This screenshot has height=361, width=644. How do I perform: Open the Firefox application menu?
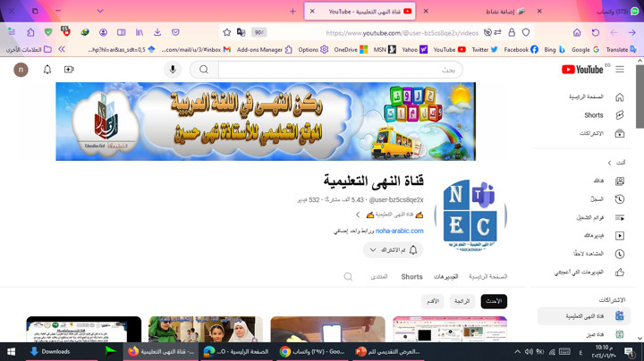tap(12, 32)
